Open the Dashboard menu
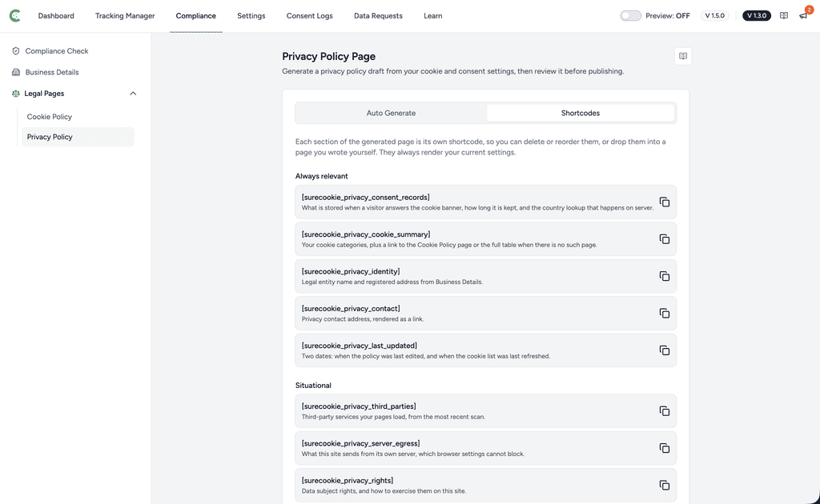The width and height of the screenshot is (820, 504). click(56, 16)
